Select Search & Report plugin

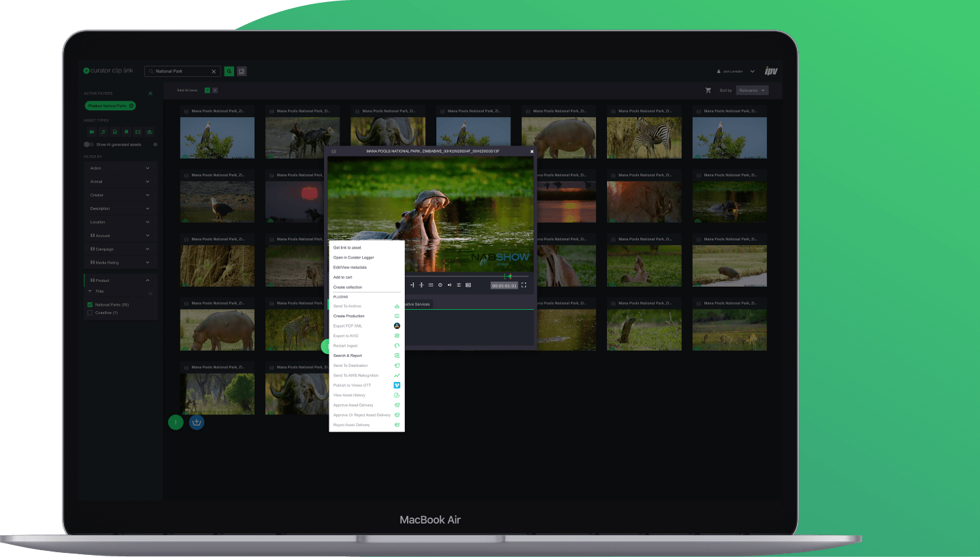tap(367, 355)
